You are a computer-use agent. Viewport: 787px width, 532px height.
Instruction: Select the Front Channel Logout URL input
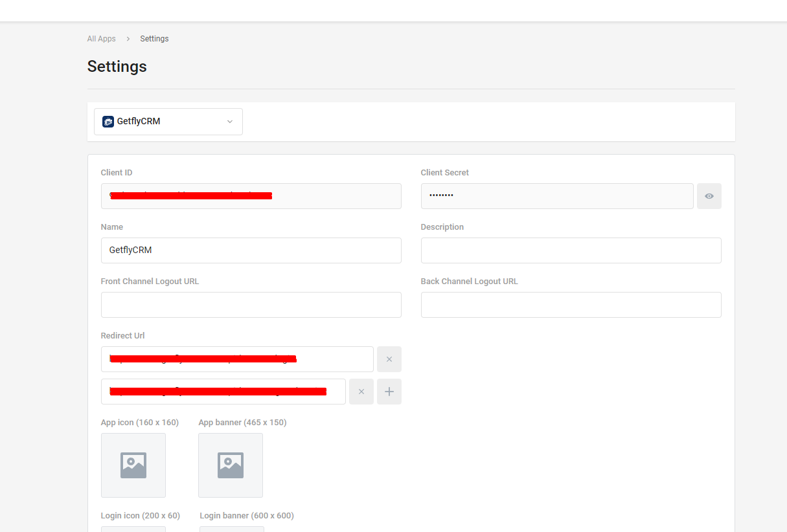(x=251, y=305)
